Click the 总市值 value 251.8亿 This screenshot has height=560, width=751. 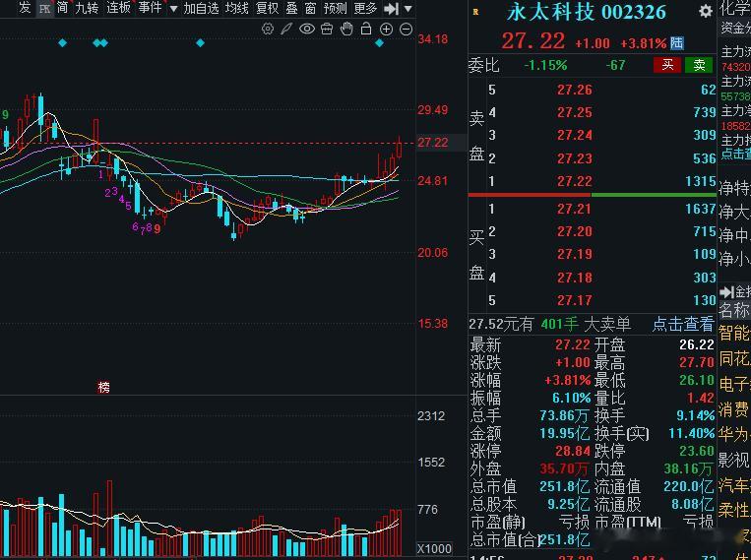click(x=564, y=487)
